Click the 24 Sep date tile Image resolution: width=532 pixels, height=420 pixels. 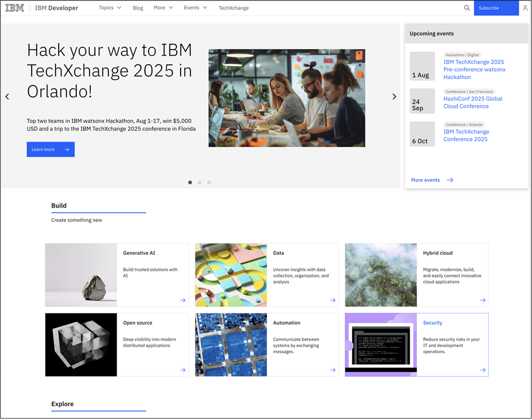click(x=422, y=101)
